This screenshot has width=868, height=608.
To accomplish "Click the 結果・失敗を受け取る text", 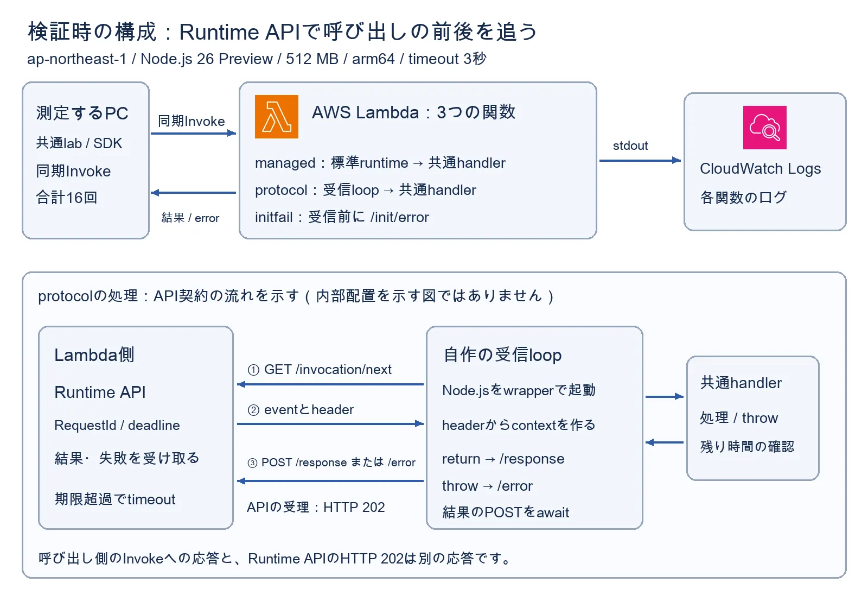I will (127, 458).
